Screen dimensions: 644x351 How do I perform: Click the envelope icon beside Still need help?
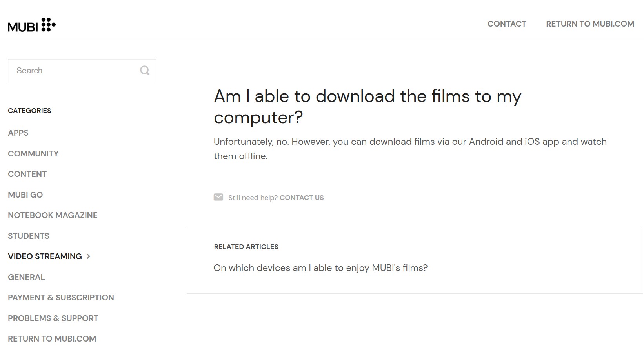(x=218, y=197)
